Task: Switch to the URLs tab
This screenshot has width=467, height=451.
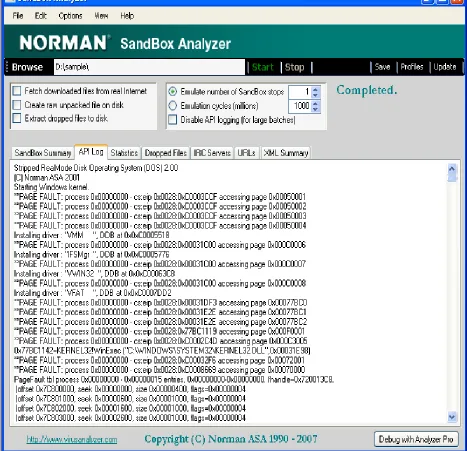Action: click(247, 153)
